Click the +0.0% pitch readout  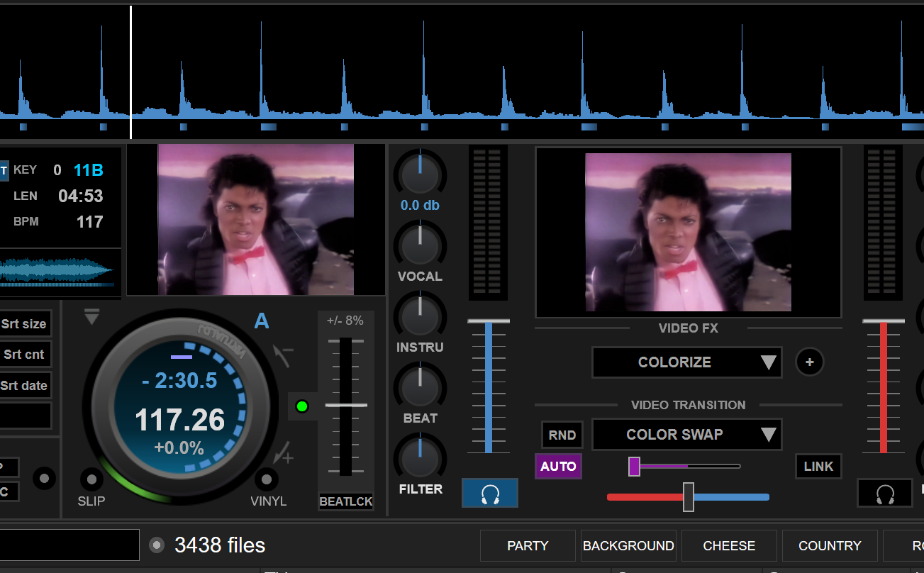179,448
